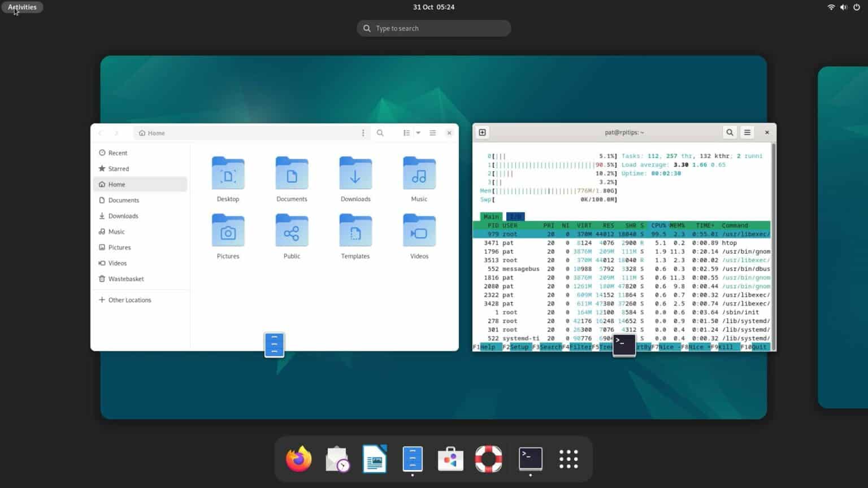Show the applications grid
Screen dimensions: 868x488
pyautogui.click(x=567, y=459)
